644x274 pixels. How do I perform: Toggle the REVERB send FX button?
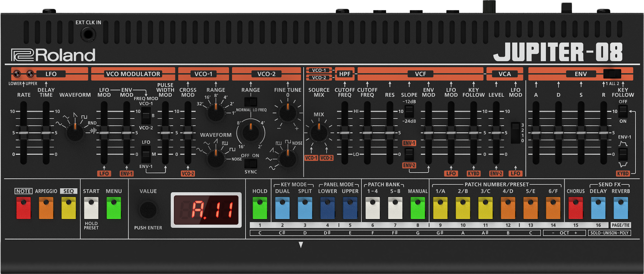[620, 208]
